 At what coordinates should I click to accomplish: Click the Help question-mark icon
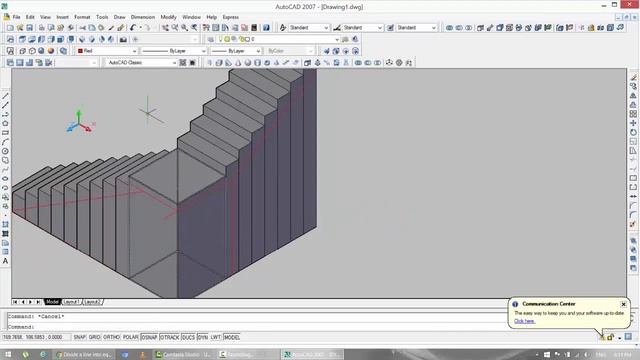(266, 28)
